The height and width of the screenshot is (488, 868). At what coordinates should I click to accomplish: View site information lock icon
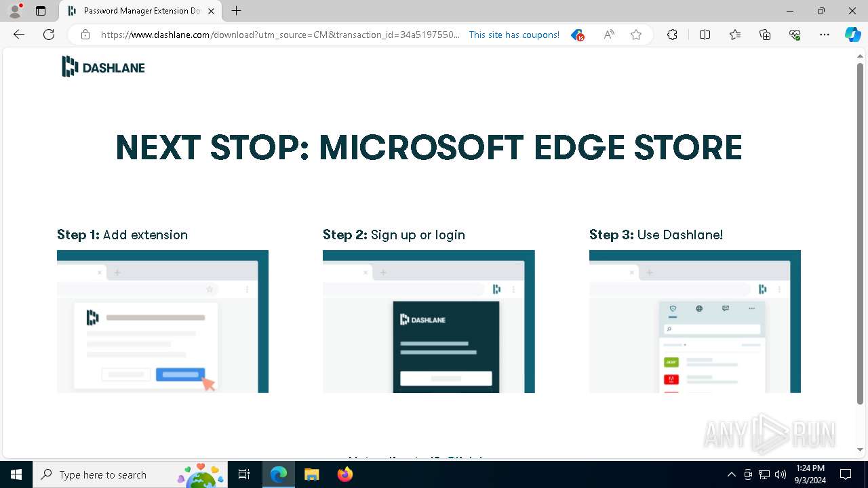[x=85, y=35]
